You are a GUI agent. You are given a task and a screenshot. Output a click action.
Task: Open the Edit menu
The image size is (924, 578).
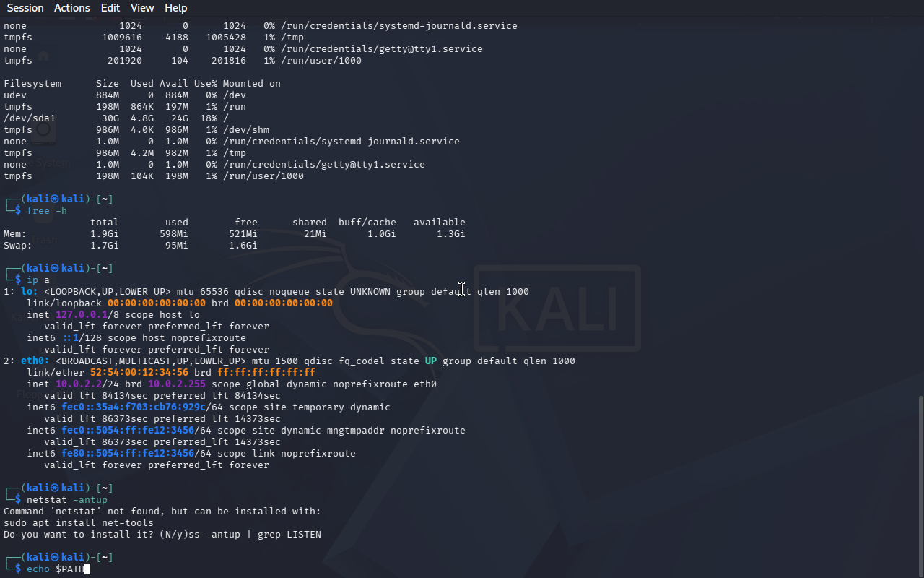point(110,8)
